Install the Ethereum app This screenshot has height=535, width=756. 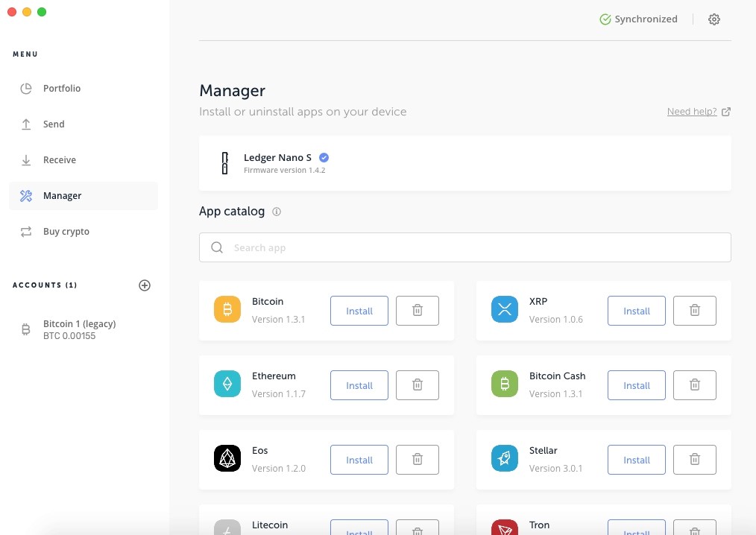click(359, 385)
